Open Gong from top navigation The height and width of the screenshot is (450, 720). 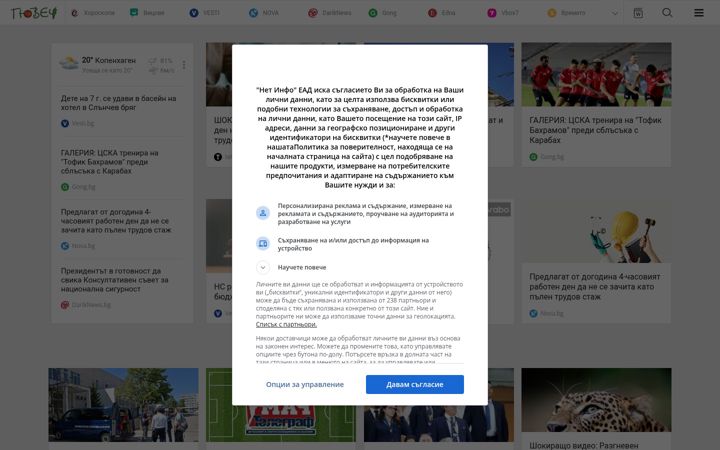[382, 13]
